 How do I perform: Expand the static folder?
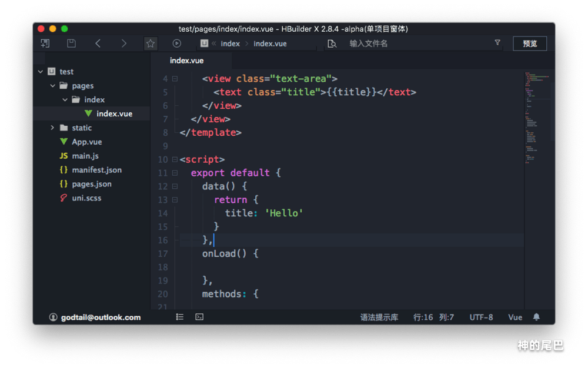click(x=53, y=128)
